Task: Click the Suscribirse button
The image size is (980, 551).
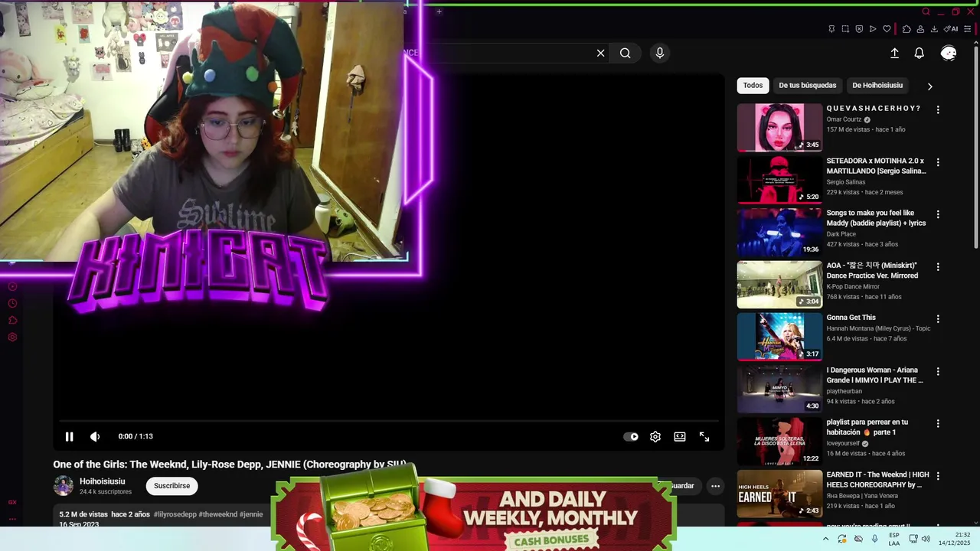Action: pyautogui.click(x=172, y=486)
